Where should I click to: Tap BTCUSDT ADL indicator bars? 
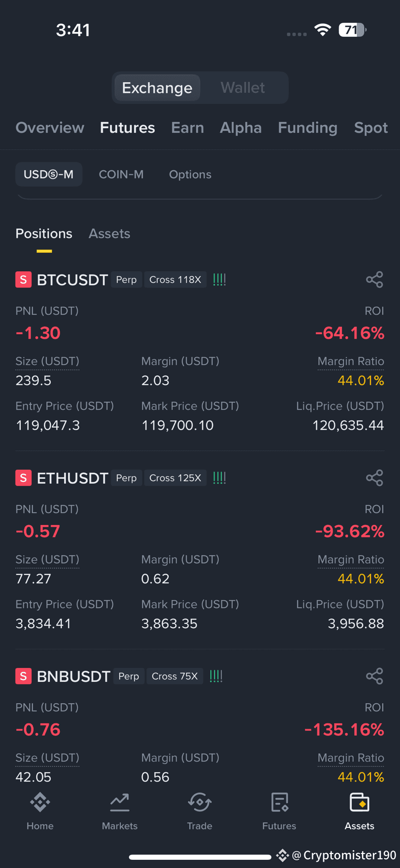[x=219, y=279]
